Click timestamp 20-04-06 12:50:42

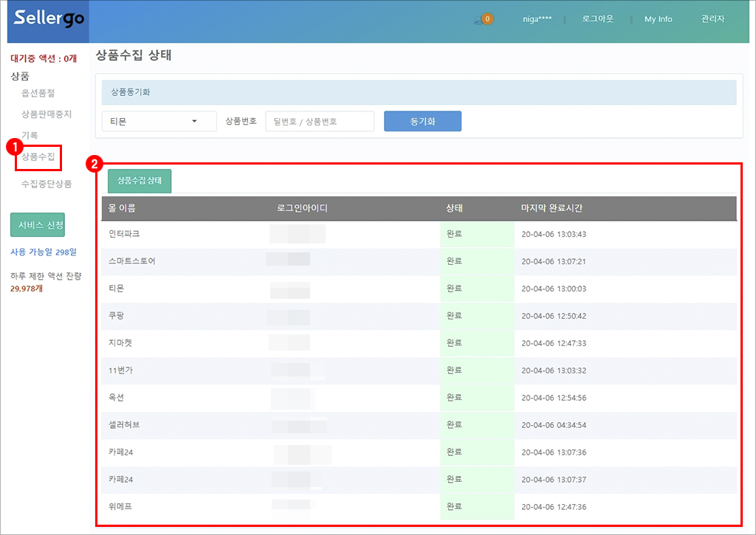click(x=554, y=316)
